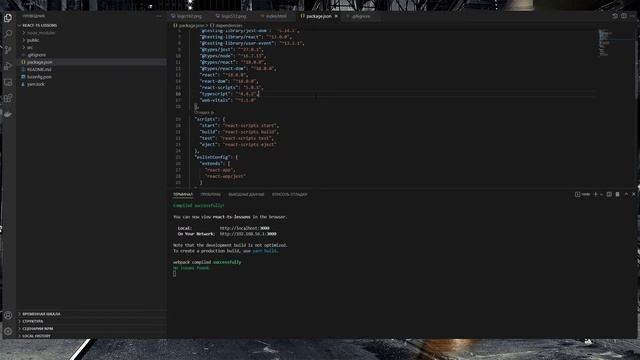Open the terminal launch profile dropdown arrow
The height and width of the screenshot is (360, 640).
[601, 194]
